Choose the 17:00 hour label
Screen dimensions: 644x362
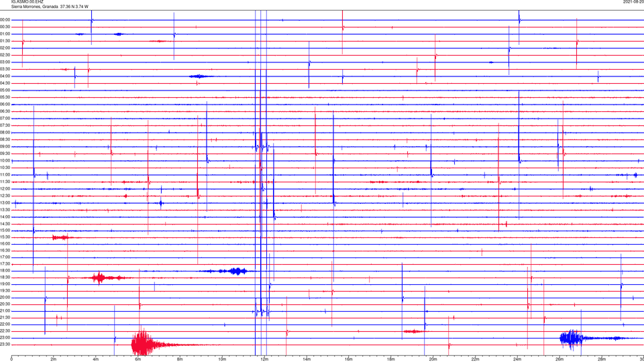(x=5, y=257)
